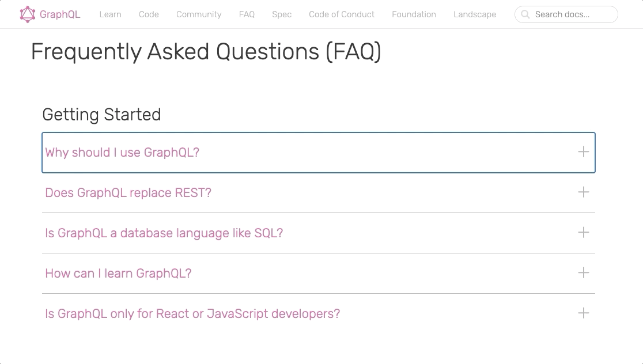The height and width of the screenshot is (364, 643).
Task: Expand 'Why should I use GraphQL?' question
Action: (x=318, y=153)
